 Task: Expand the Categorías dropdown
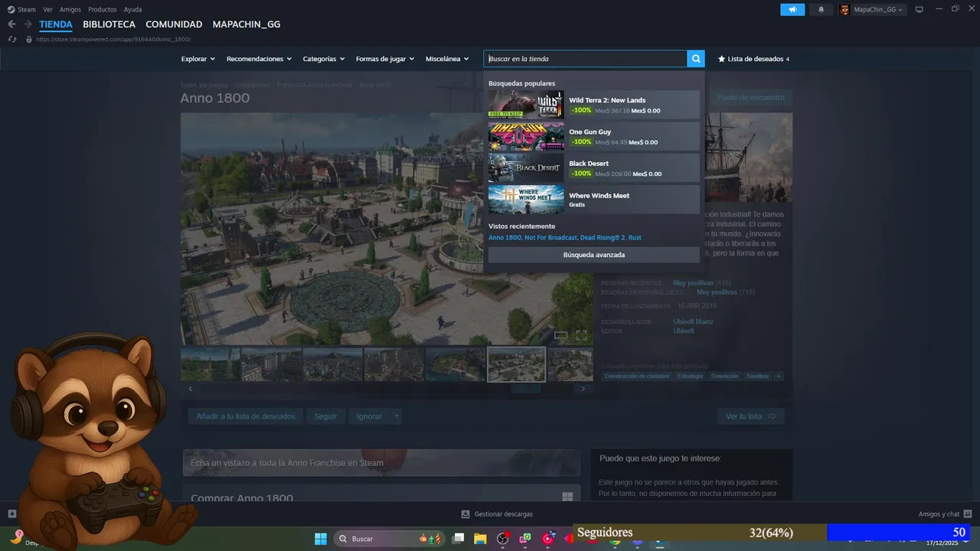(324, 59)
